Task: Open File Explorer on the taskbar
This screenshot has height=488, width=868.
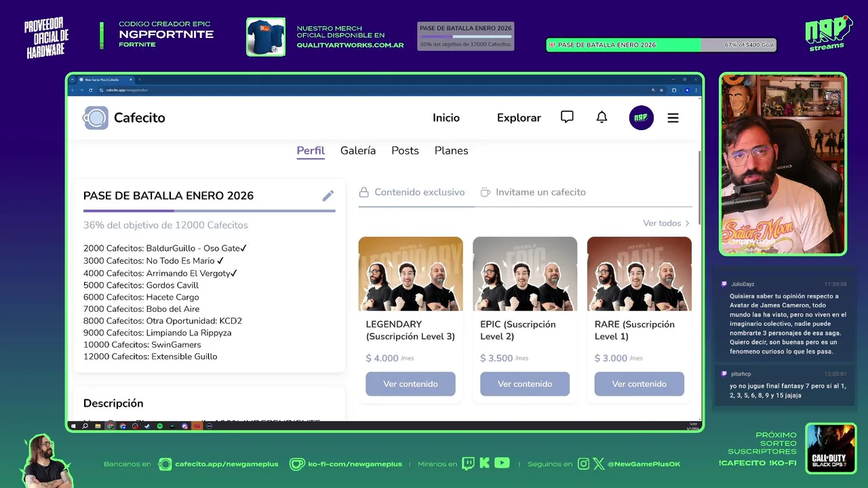Action: click(x=98, y=426)
